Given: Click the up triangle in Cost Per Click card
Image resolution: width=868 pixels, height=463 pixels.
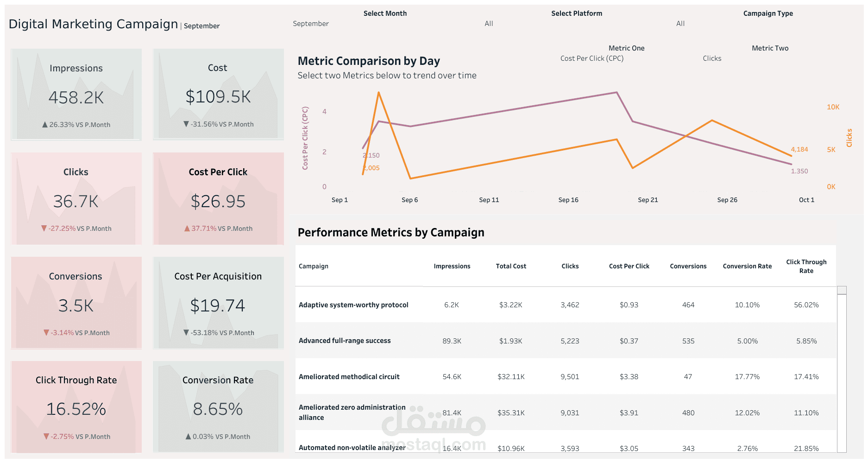Looking at the screenshot, I should coord(187,228).
